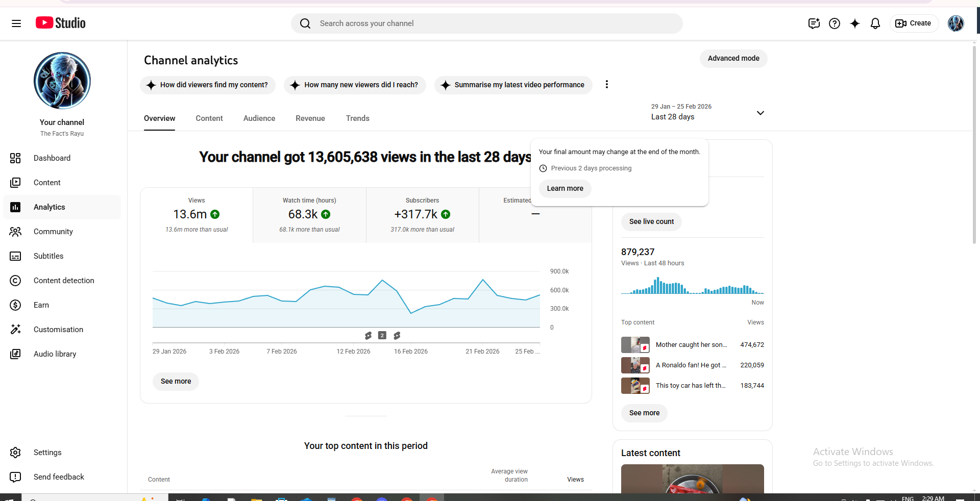Viewport: 980px width, 501px height.
Task: Click the See live count button
Action: pos(651,222)
